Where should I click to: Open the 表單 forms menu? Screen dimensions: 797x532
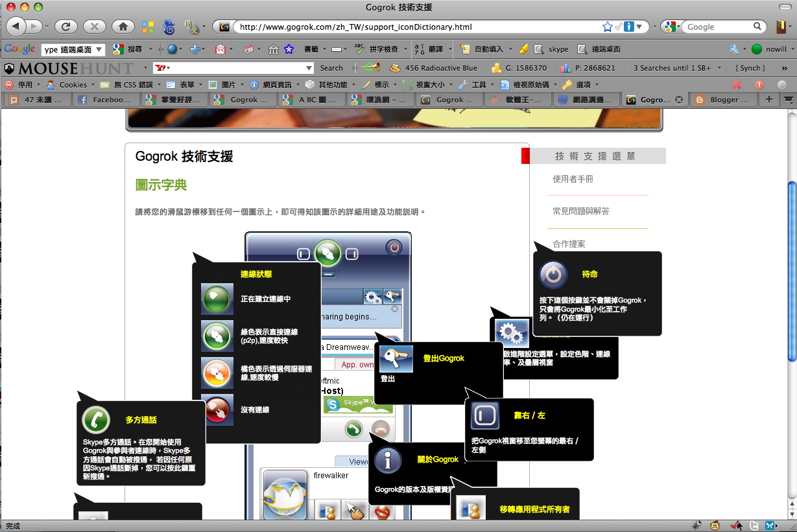click(x=183, y=85)
